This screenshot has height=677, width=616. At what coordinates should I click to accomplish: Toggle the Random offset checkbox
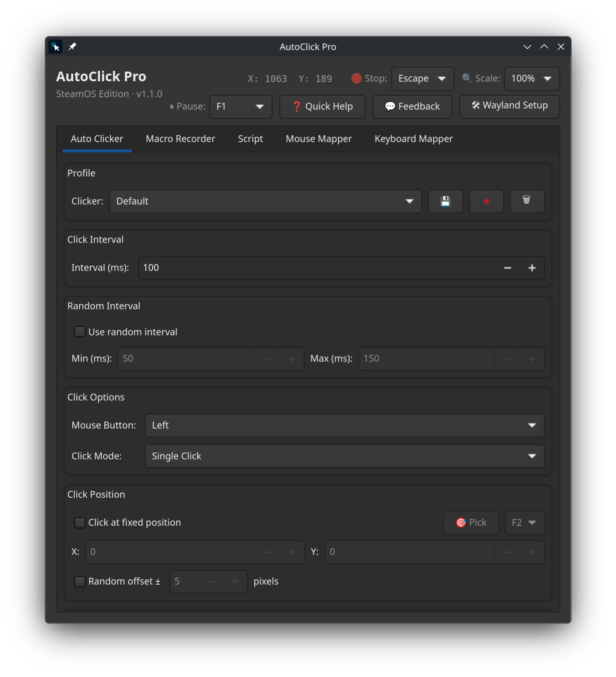click(x=80, y=581)
